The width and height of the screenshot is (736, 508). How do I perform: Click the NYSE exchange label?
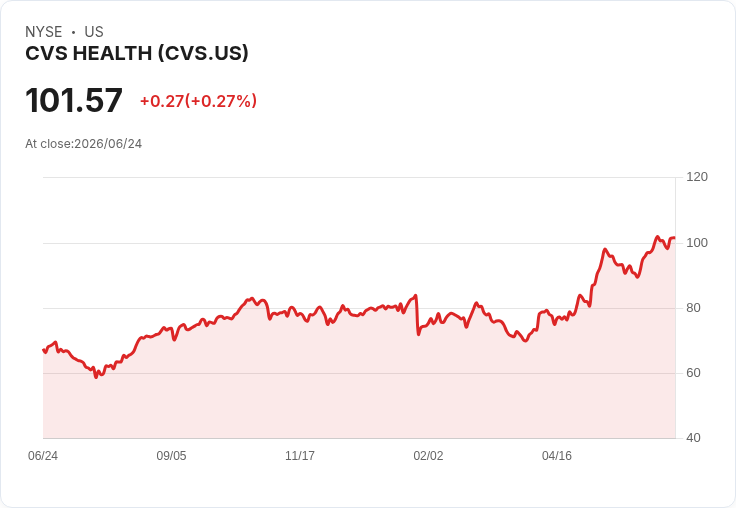tap(44, 32)
